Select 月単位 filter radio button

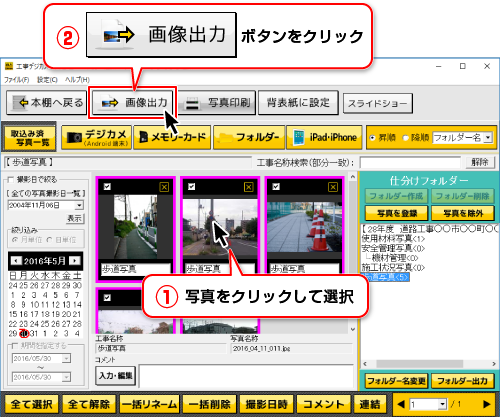pos(14,240)
